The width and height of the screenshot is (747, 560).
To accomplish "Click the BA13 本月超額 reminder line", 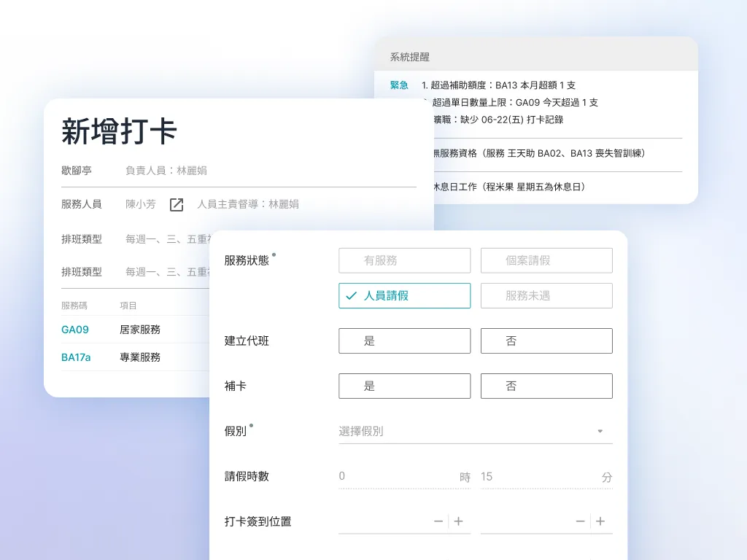I will pos(498,85).
